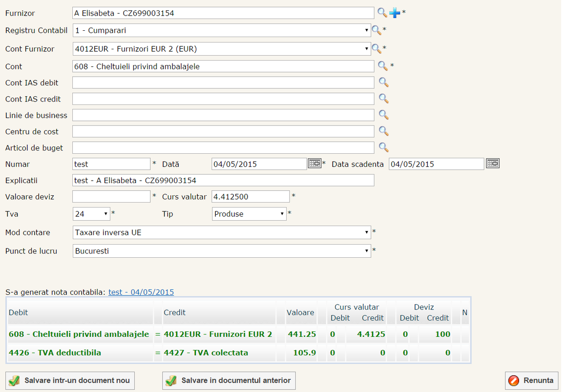Open calendar picker for Data scadenta
Image resolution: width=586 pixels, height=392 pixels.
click(493, 164)
